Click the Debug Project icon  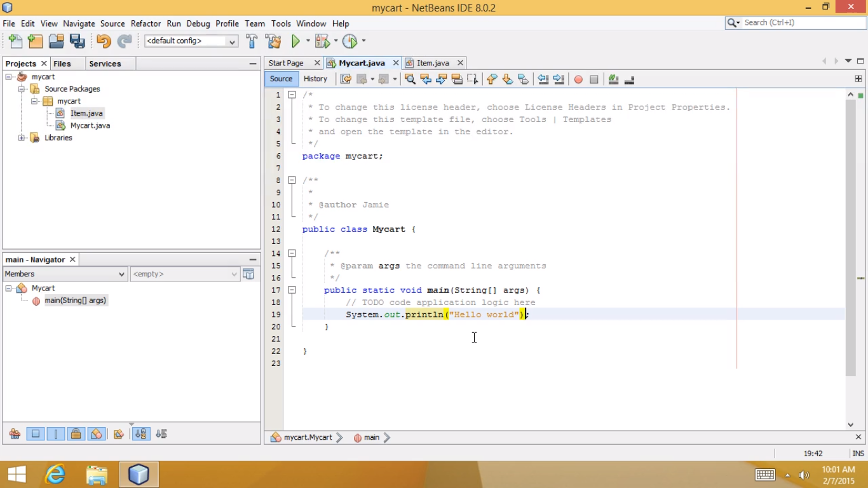(323, 41)
